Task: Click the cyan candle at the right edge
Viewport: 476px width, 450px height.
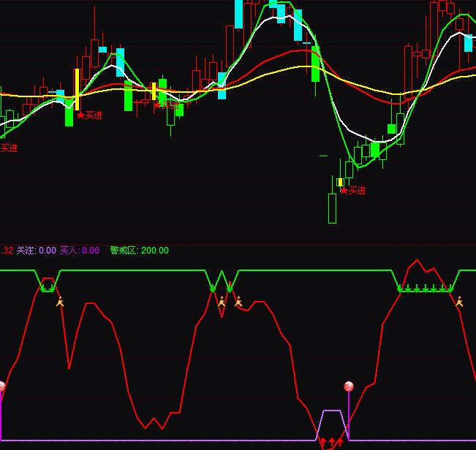Action: coord(468,43)
